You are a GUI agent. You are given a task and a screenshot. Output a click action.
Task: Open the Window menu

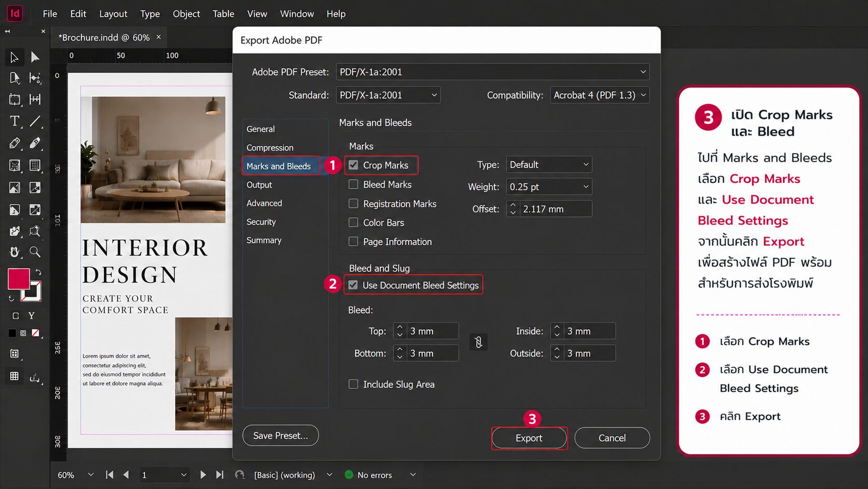tap(297, 14)
